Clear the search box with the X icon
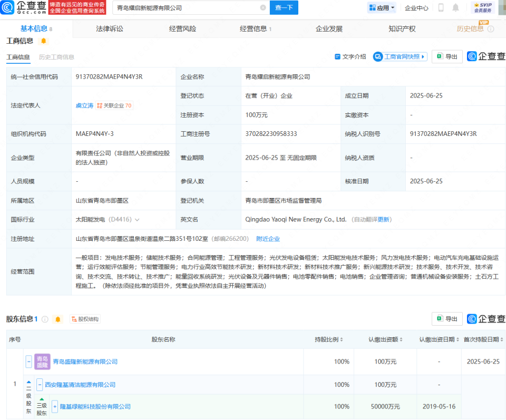This screenshot has width=506, height=420. (x=263, y=8)
